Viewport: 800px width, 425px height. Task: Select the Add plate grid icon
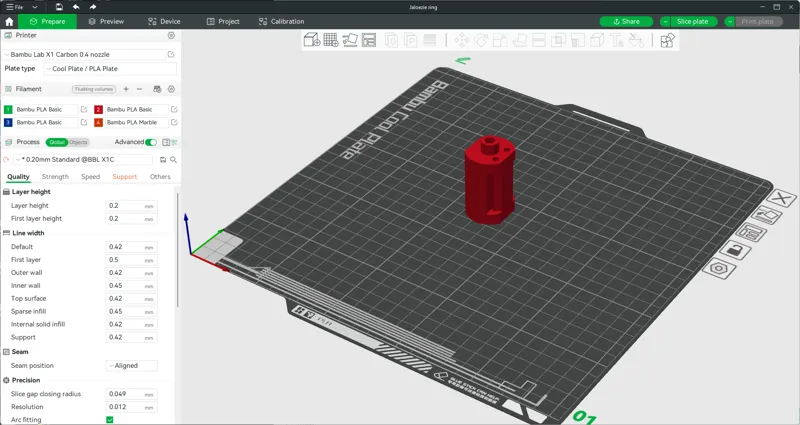331,40
